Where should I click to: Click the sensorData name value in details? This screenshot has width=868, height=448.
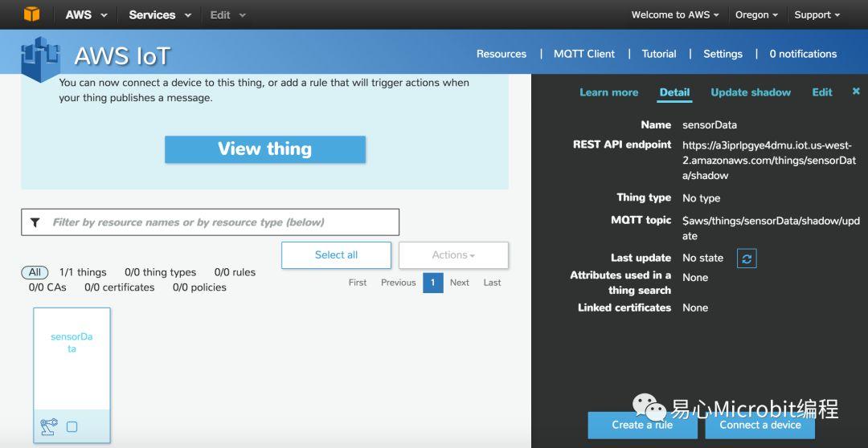709,125
